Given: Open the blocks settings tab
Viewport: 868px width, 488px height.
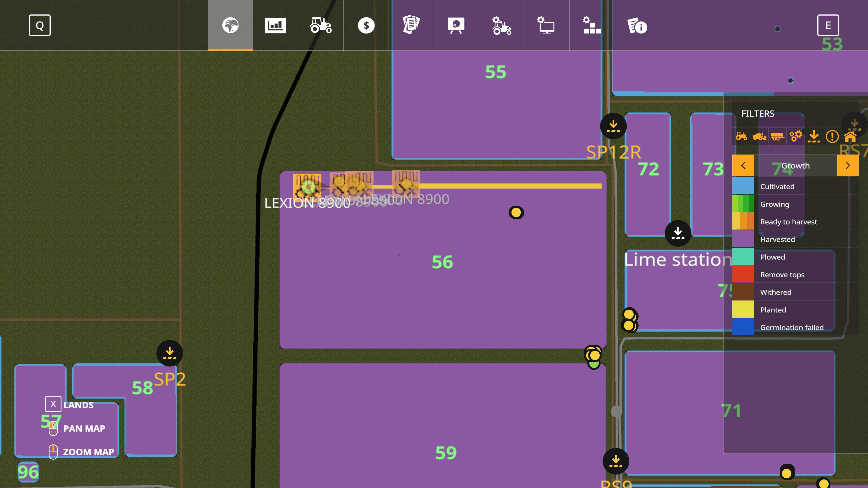Looking at the screenshot, I should pos(592,25).
